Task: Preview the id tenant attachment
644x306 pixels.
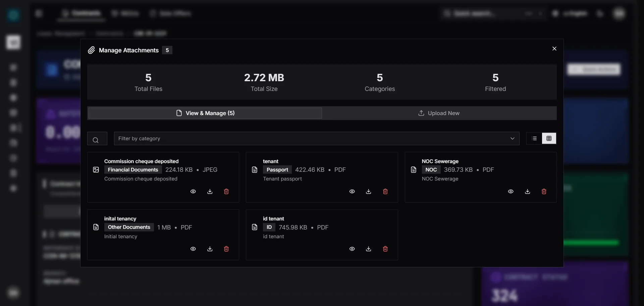Action: coord(352,249)
